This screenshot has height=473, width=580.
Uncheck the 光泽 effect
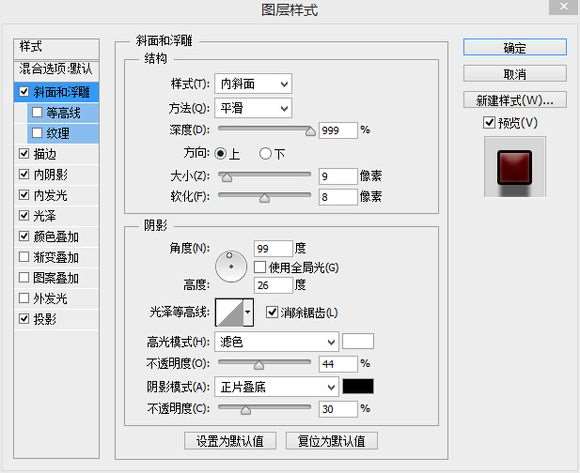(24, 216)
